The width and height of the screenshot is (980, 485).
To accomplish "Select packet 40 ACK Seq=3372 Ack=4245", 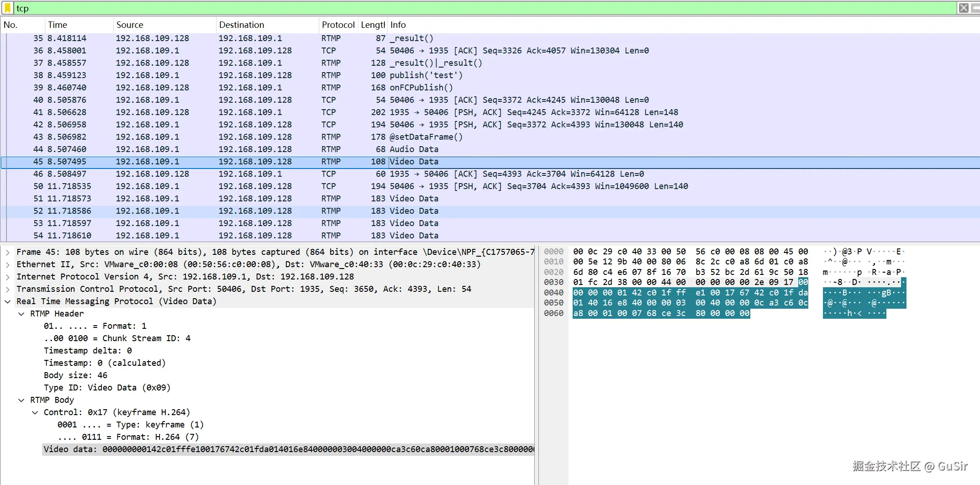I will [x=490, y=100].
